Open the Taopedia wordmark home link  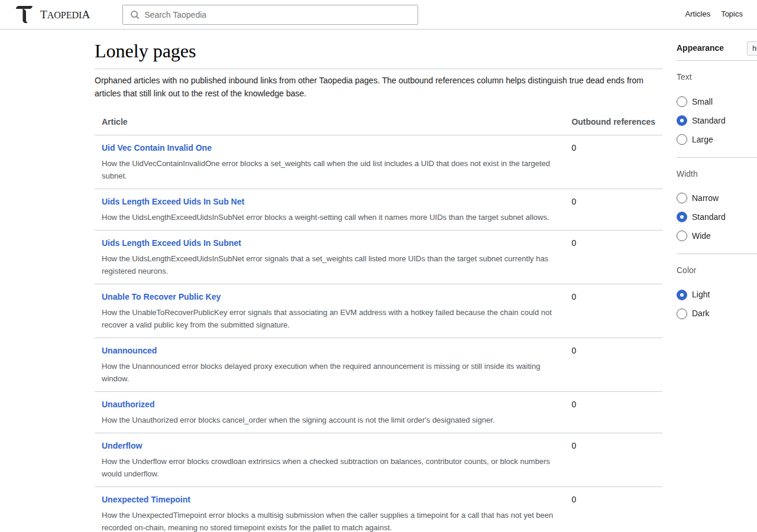65,15
